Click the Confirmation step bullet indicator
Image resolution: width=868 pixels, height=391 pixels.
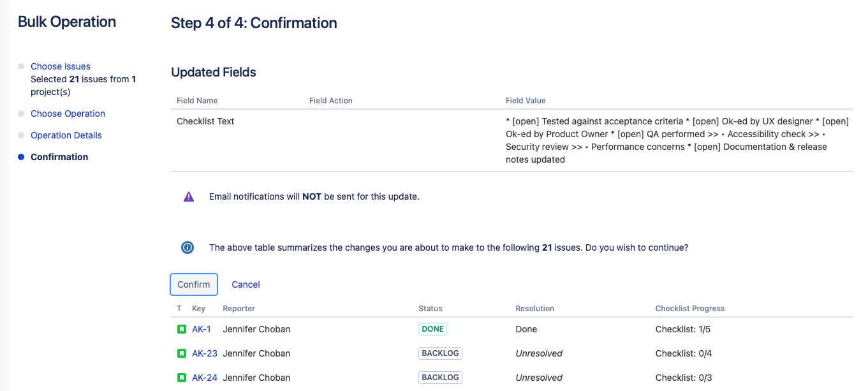[21, 157]
